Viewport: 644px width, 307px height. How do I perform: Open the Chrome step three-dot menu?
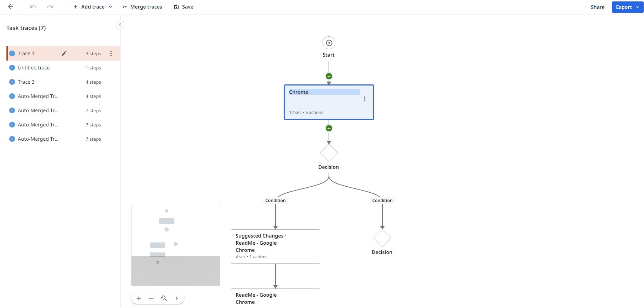tap(365, 99)
